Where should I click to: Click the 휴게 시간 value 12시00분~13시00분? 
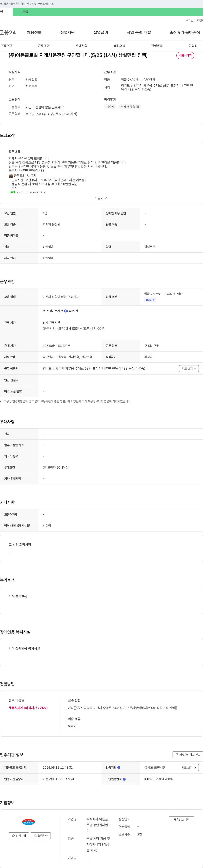coord(56,346)
